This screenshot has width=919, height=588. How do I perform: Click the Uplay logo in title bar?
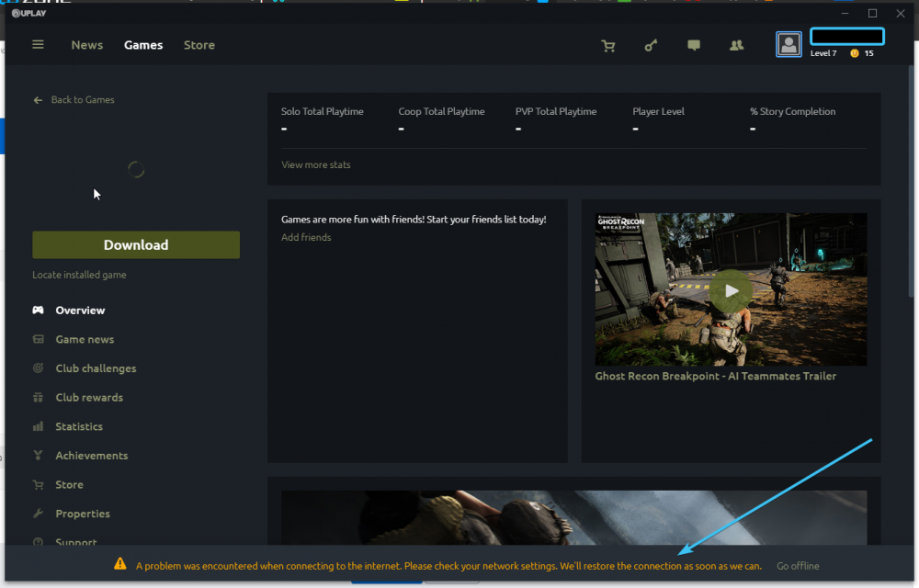28,13
